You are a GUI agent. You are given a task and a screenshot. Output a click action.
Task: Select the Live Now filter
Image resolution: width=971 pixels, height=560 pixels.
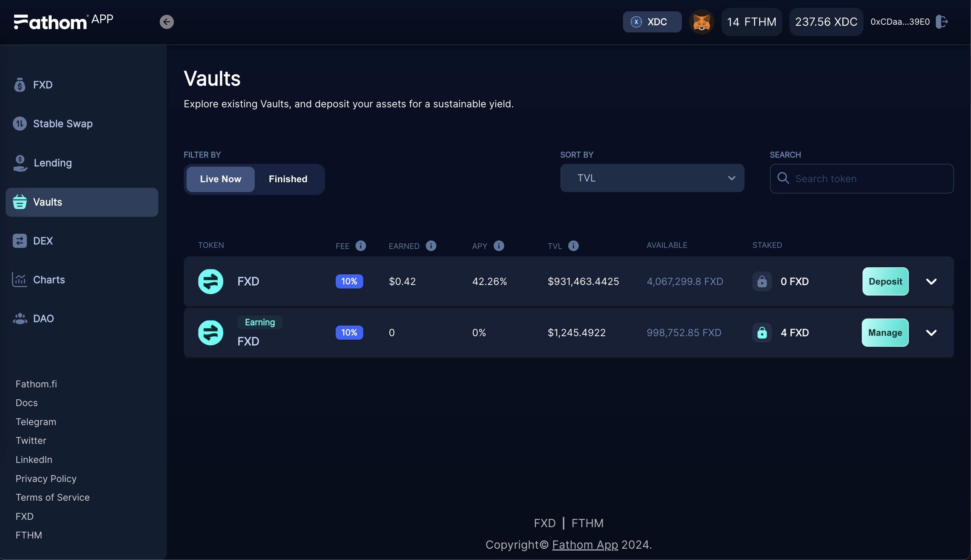click(220, 179)
